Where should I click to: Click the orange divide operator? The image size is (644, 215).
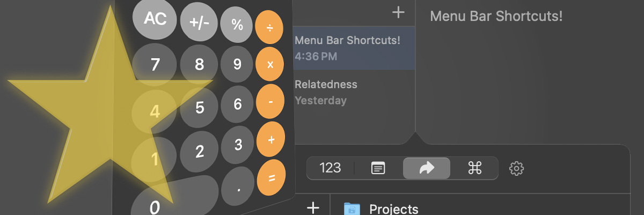click(269, 28)
